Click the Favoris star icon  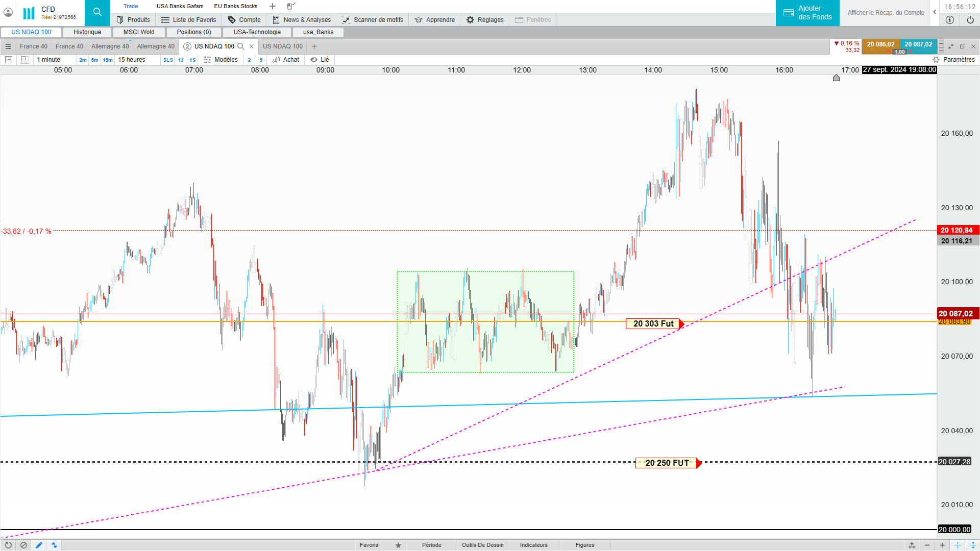pyautogui.click(x=398, y=545)
